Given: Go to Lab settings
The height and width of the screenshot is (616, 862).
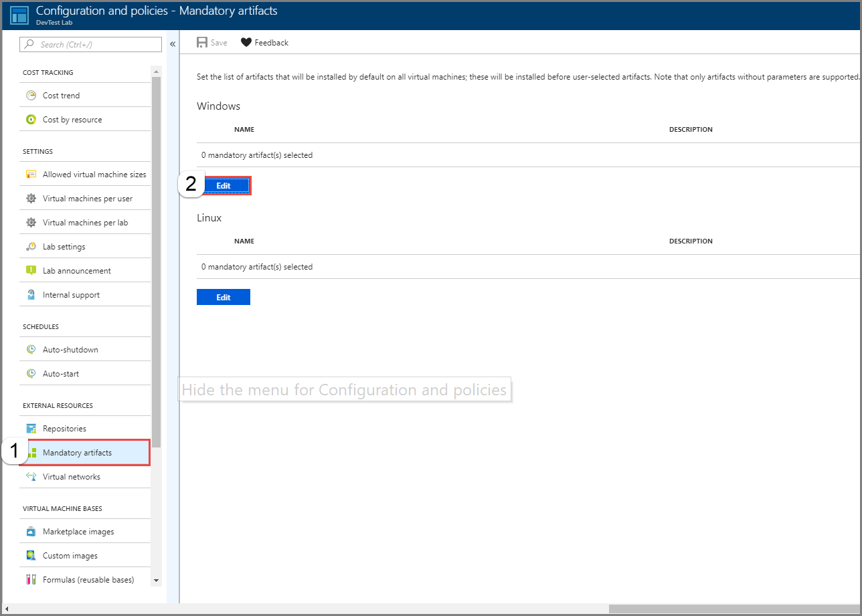Looking at the screenshot, I should coord(85,247).
